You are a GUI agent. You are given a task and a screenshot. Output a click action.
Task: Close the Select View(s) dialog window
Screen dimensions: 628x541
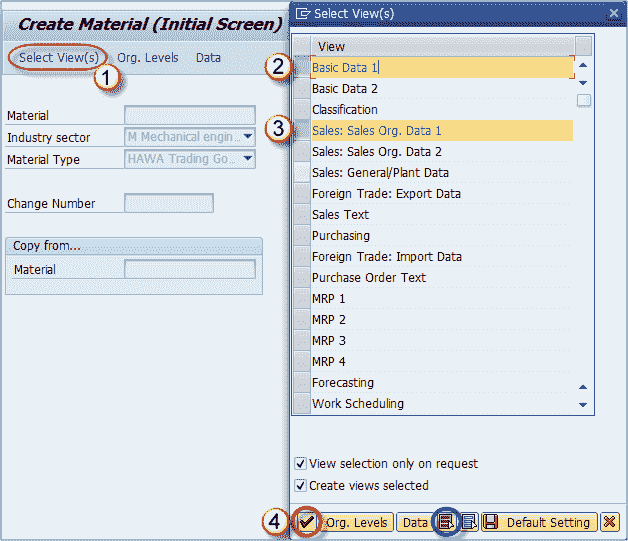click(x=613, y=13)
